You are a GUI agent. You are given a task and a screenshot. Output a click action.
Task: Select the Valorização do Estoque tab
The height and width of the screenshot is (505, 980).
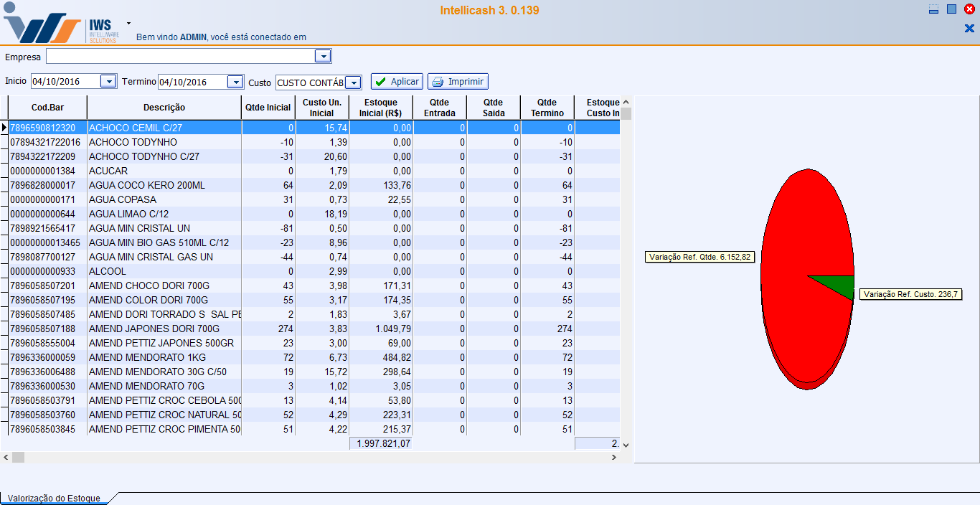point(54,499)
